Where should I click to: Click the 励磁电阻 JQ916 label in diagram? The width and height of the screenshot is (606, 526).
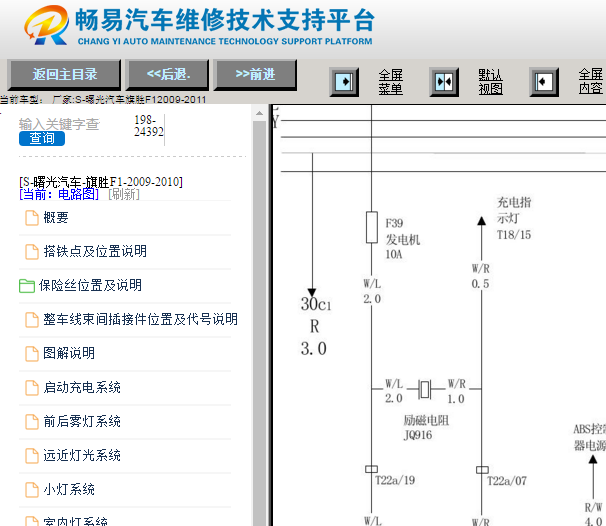click(426, 427)
